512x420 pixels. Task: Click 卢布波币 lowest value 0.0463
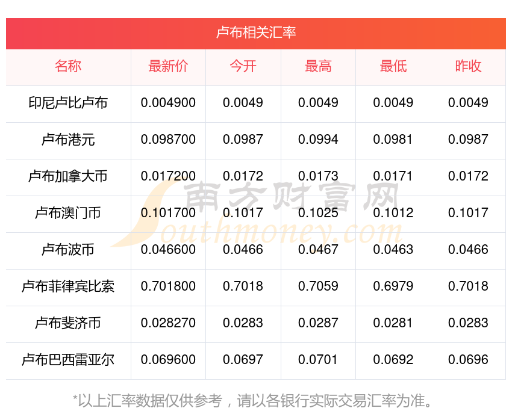click(393, 250)
